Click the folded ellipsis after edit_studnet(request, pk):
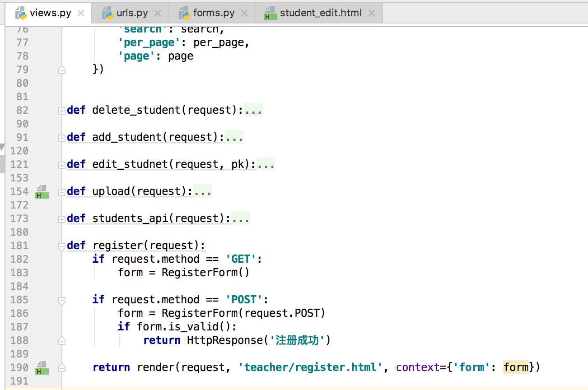The height and width of the screenshot is (390, 588). (266, 164)
